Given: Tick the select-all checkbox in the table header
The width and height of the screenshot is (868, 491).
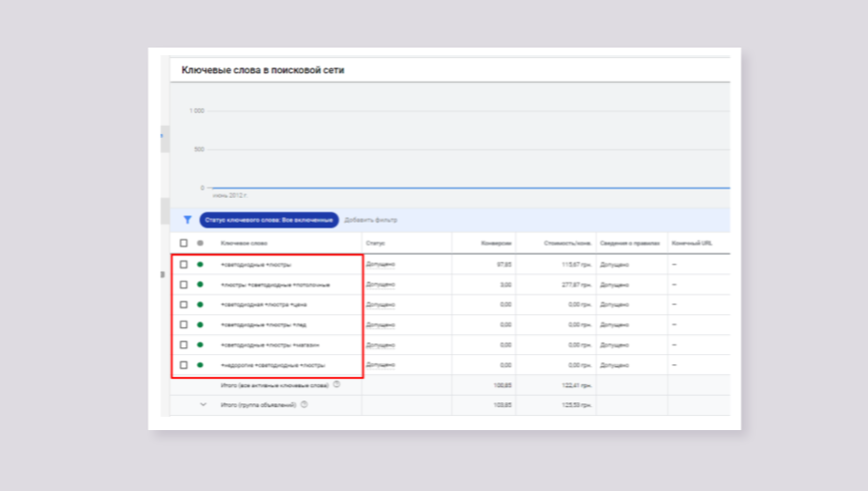Looking at the screenshot, I should pos(184,243).
